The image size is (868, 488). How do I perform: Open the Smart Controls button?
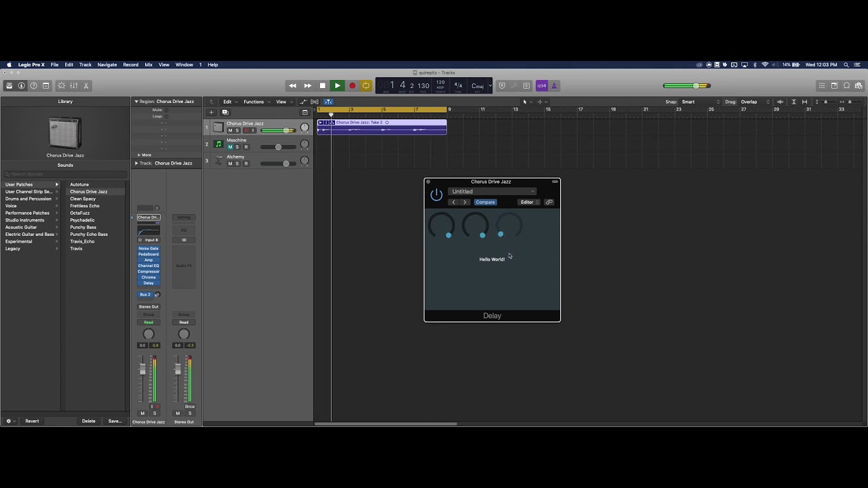click(61, 85)
